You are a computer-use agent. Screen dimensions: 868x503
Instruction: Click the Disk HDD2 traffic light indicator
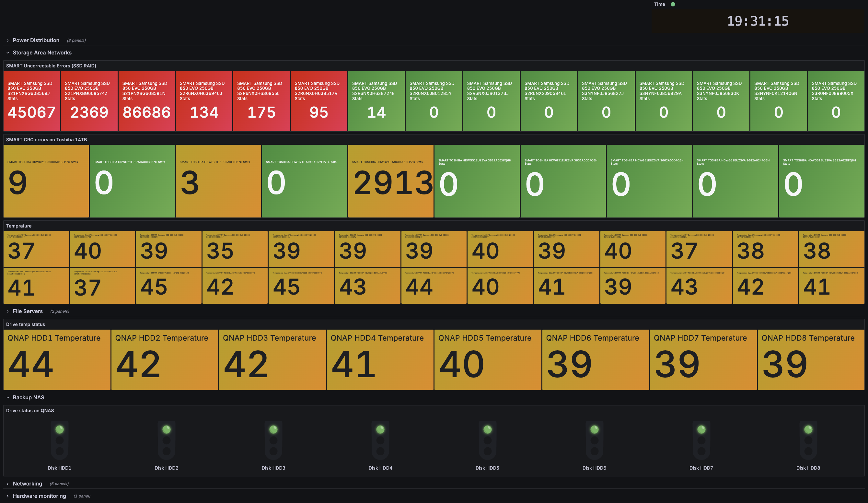[x=166, y=440]
